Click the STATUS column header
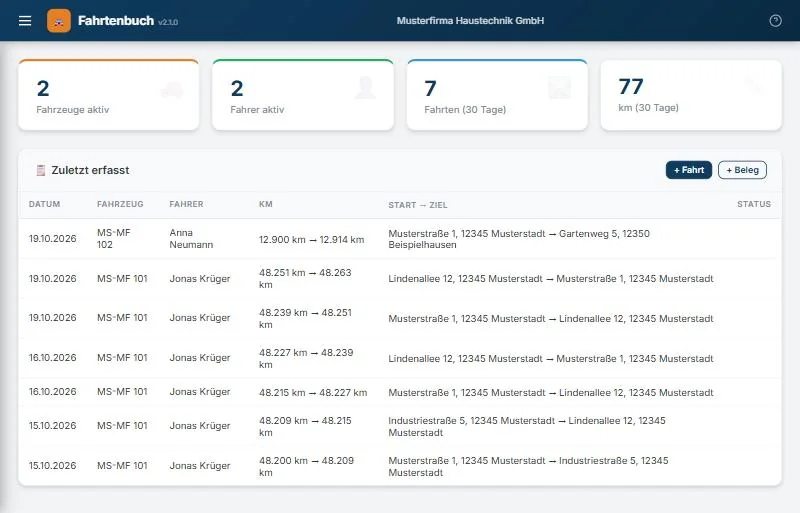The height and width of the screenshot is (513, 800). tap(754, 204)
